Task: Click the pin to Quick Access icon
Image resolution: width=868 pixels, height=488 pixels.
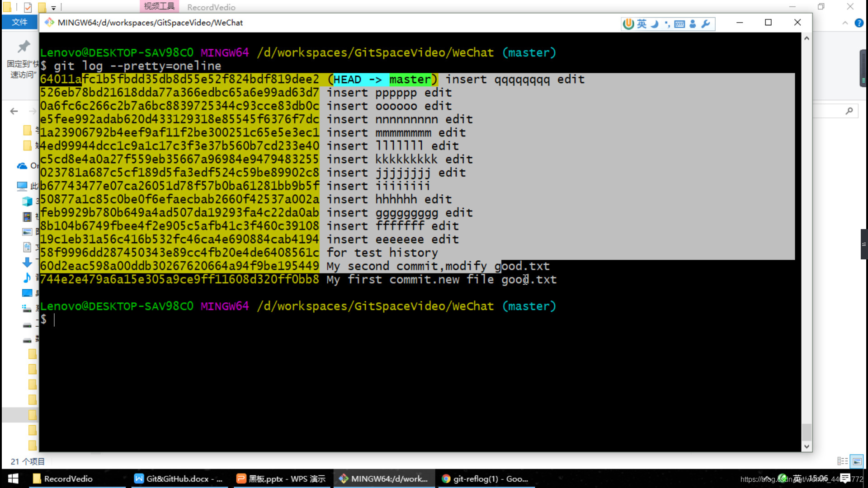Action: (x=24, y=47)
